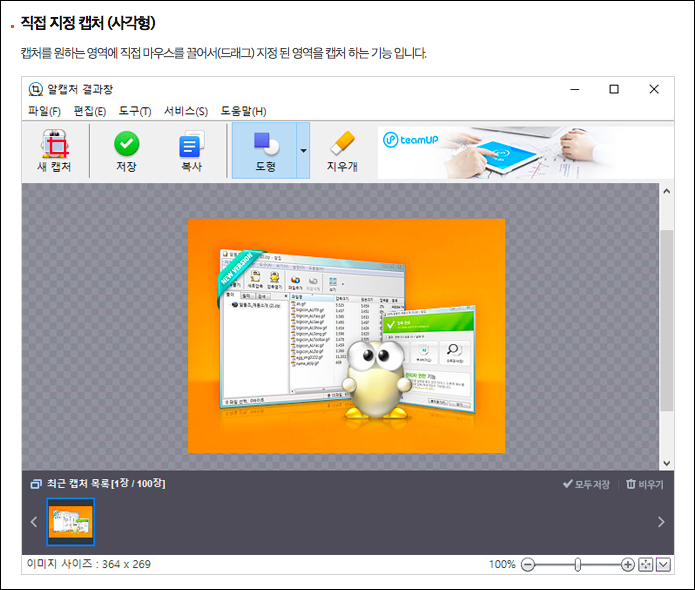Click the vertical scrollbar up arrow
695x590 pixels.
click(666, 191)
